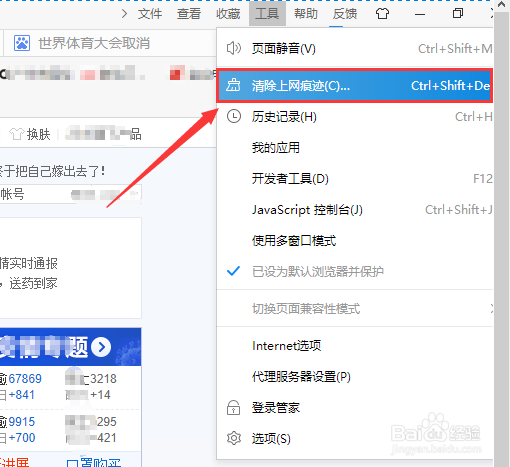The height and width of the screenshot is (467, 510).
Task: Click the 9915 count number
Action: click(x=22, y=422)
